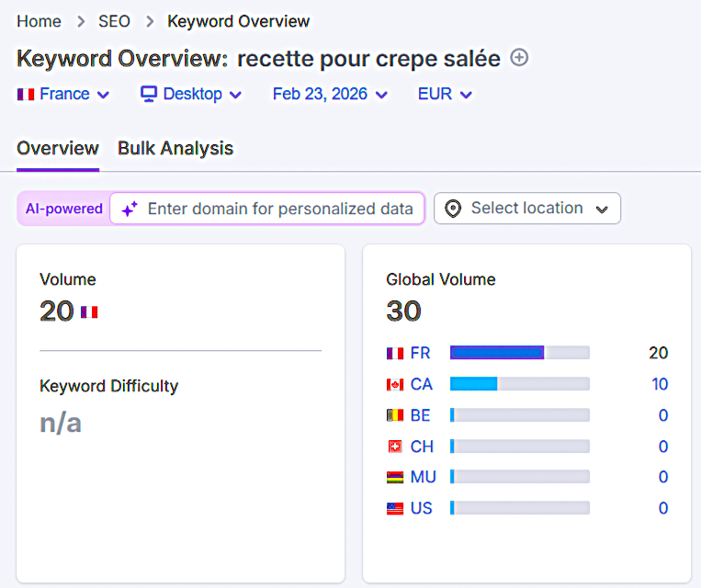Click the AI-powered badge
Viewport: 701px width, 588px height.
pos(64,209)
